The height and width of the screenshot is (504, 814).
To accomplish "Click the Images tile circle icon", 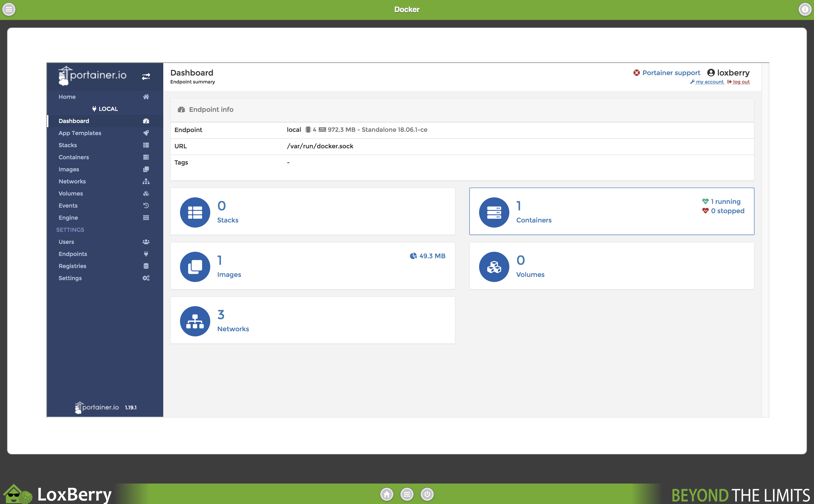I will coord(195,267).
